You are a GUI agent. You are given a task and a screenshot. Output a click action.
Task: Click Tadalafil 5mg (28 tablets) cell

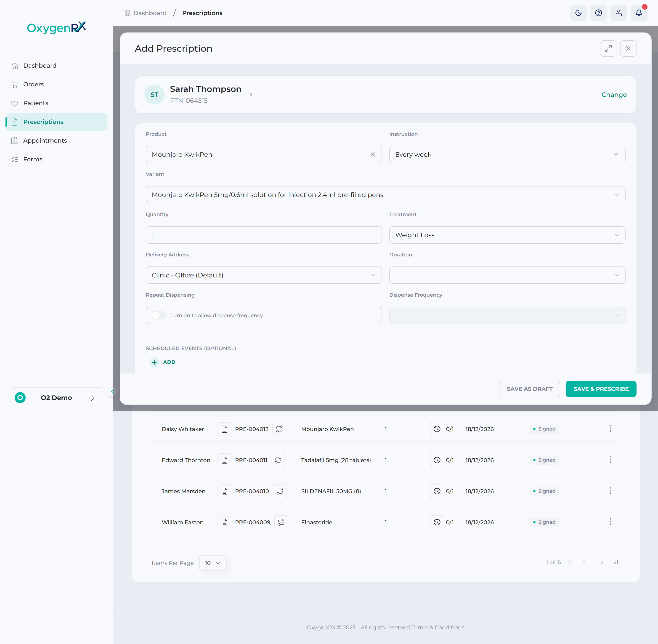pos(336,460)
